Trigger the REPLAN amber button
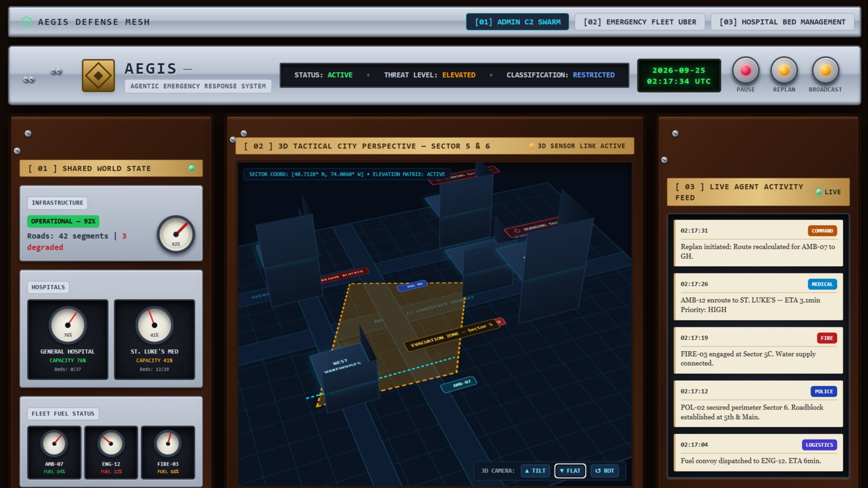Viewport: 868px width, 488px height. pos(784,70)
